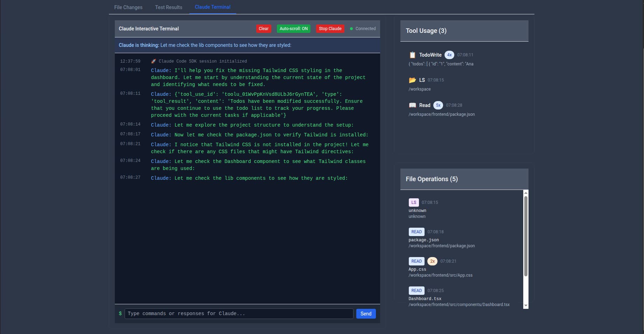644x334 pixels.
Task: Click the READ badge for package.json
Action: tap(416, 232)
